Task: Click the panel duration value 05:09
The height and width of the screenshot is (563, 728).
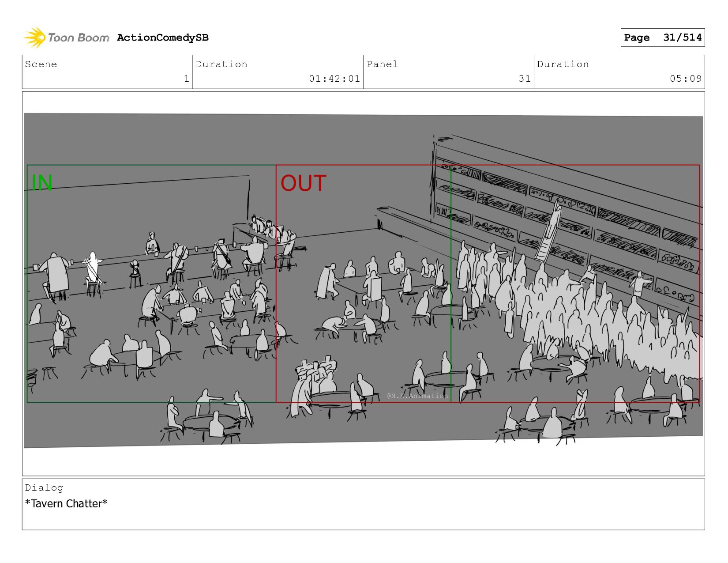Action: point(686,79)
